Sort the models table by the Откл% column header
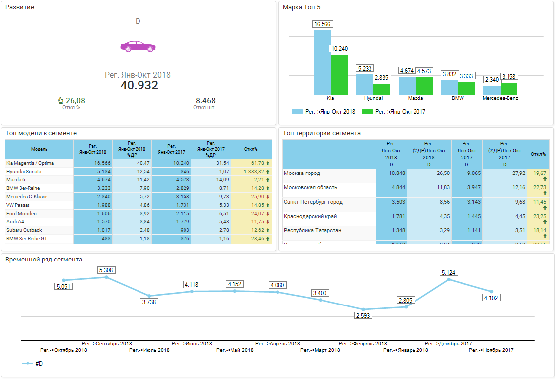Screen dimensions: 555x392 251,149
